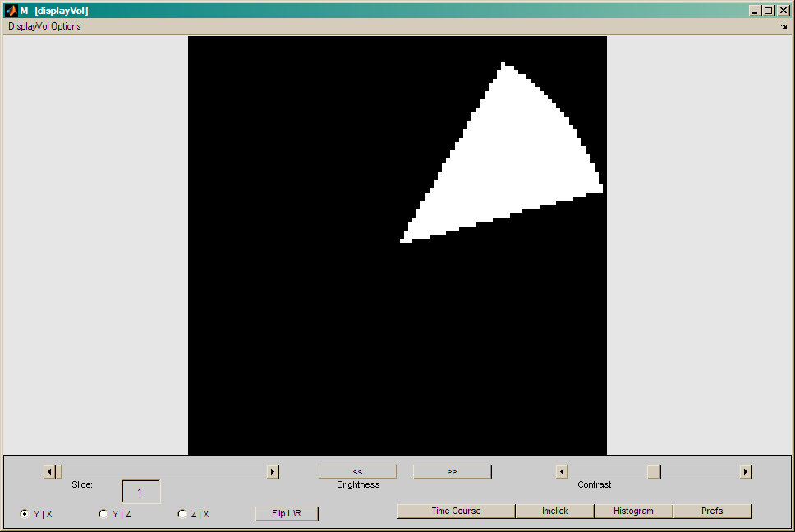Screen dimensions: 795x532
Task: Open Prefs settings
Action: pos(712,511)
